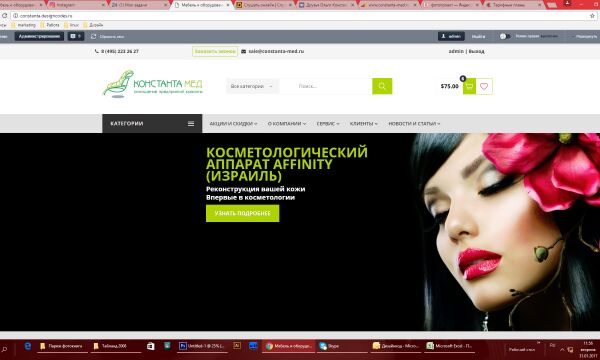Switch to the Мои задачи browser tab
This screenshot has height=360, width=600.
point(139,5)
